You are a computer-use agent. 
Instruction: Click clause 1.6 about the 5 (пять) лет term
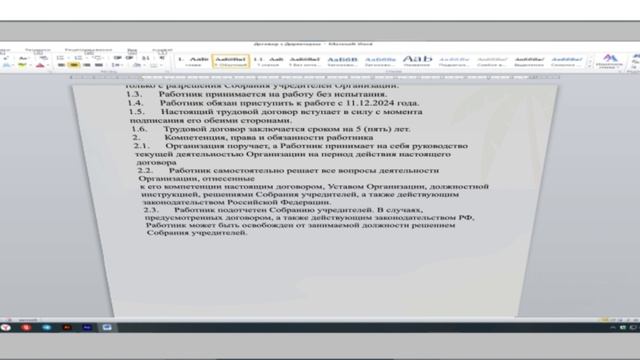tap(271, 129)
